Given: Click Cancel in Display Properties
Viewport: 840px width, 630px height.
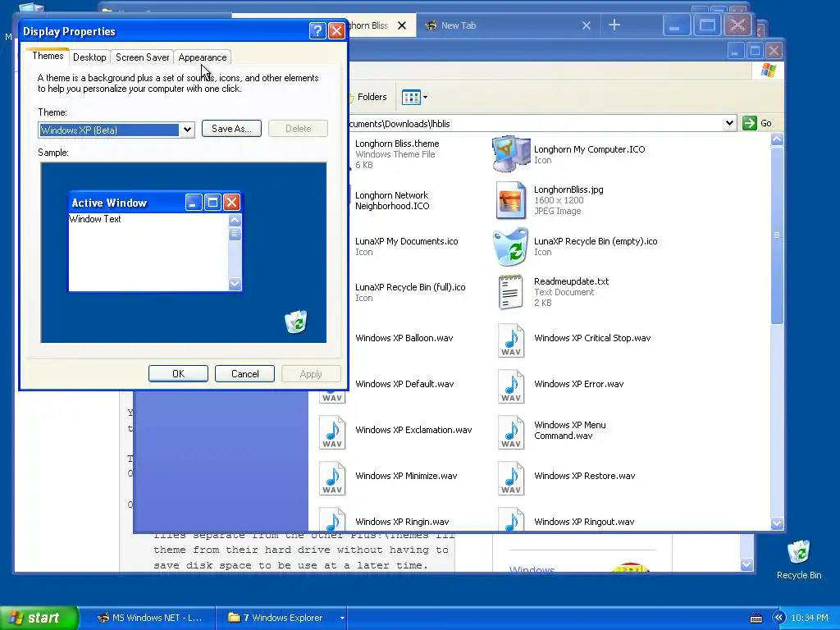Looking at the screenshot, I should pos(244,374).
